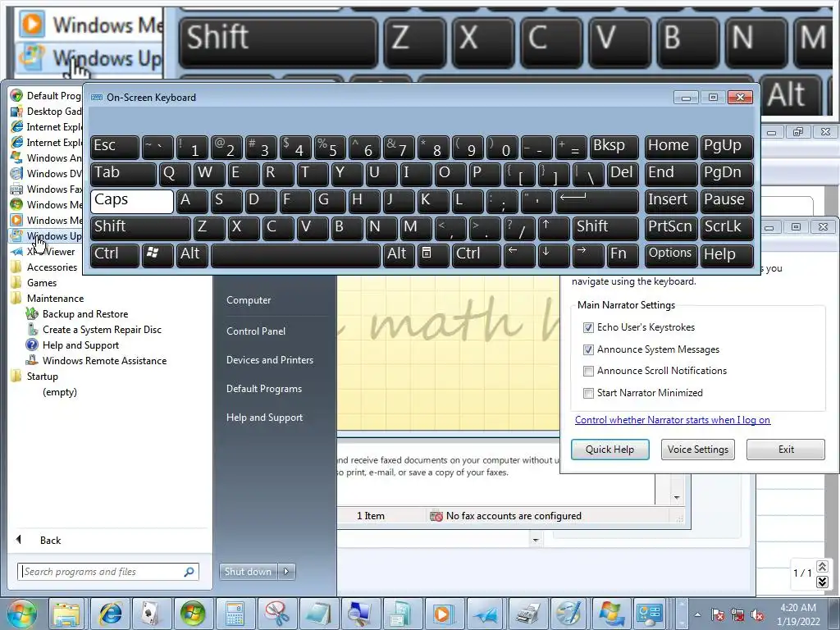
Task: Open On-Screen Keyboard Options key
Action: click(671, 254)
